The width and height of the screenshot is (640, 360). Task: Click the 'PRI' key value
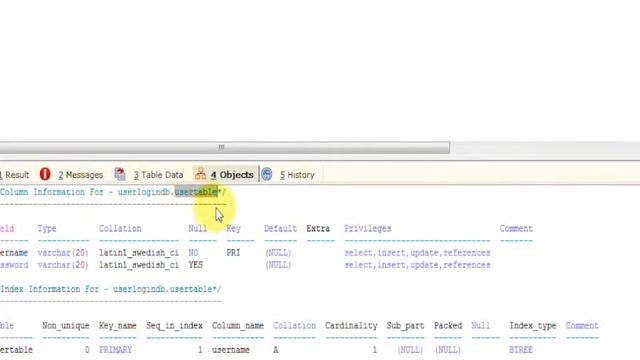coord(233,253)
